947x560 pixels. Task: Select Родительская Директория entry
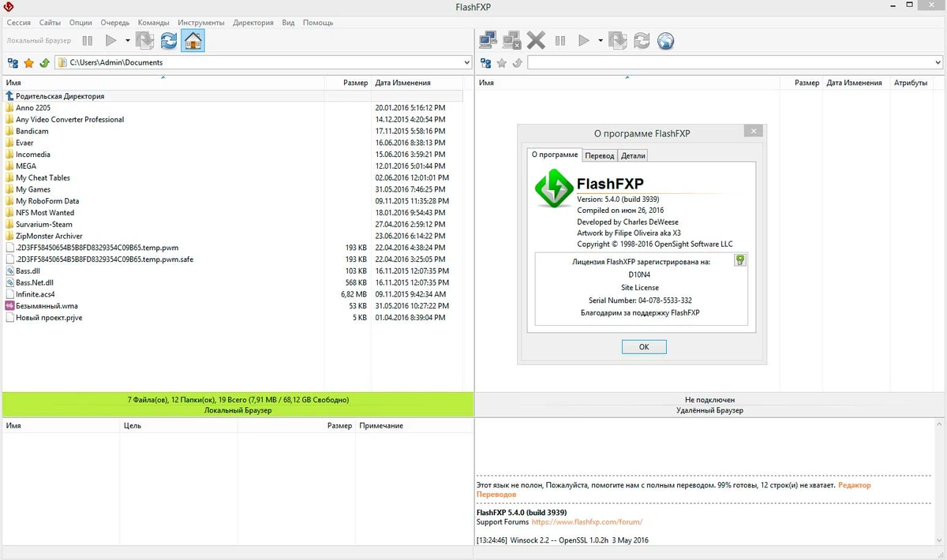click(x=60, y=96)
